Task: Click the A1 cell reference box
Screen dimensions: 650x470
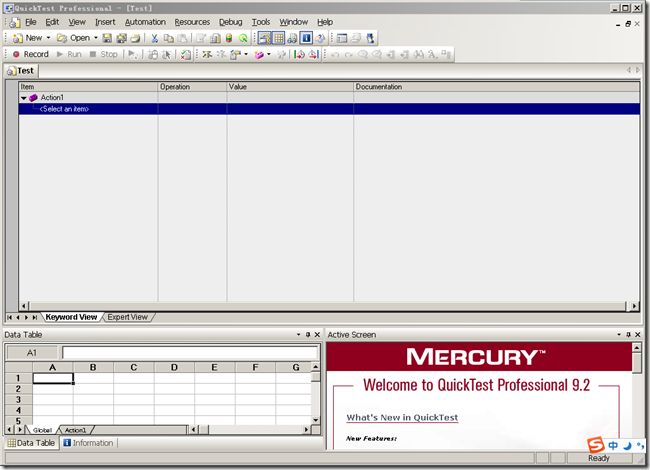Action: 32,353
